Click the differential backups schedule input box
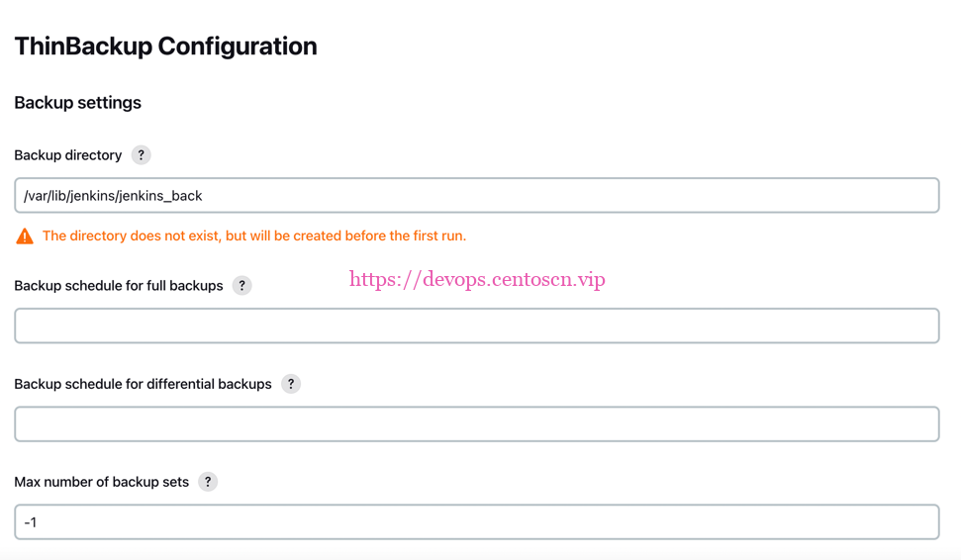 pyautogui.click(x=476, y=423)
